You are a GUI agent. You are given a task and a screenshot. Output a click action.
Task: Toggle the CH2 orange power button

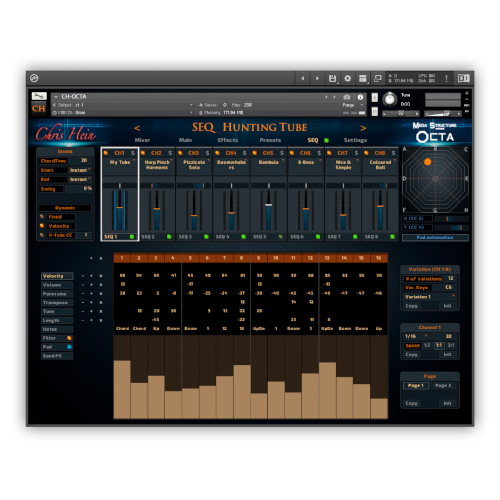click(x=143, y=153)
